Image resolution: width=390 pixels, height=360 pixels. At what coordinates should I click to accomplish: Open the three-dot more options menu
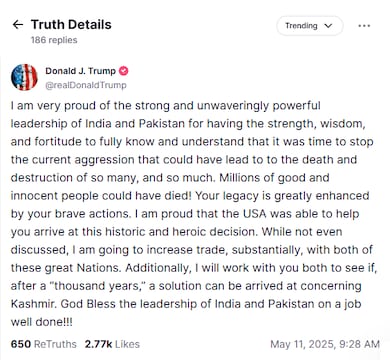364,26
